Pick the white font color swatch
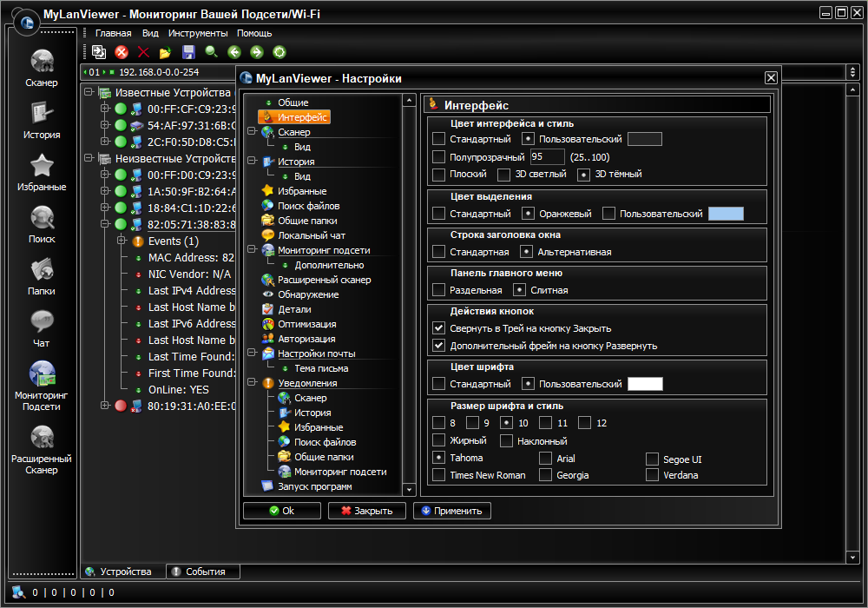This screenshot has height=608, width=868. click(645, 384)
